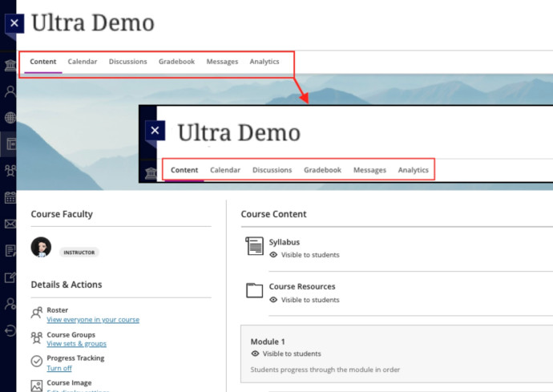The height and width of the screenshot is (392, 553).
Task: Click the Roster people icon
Action: tap(37, 313)
